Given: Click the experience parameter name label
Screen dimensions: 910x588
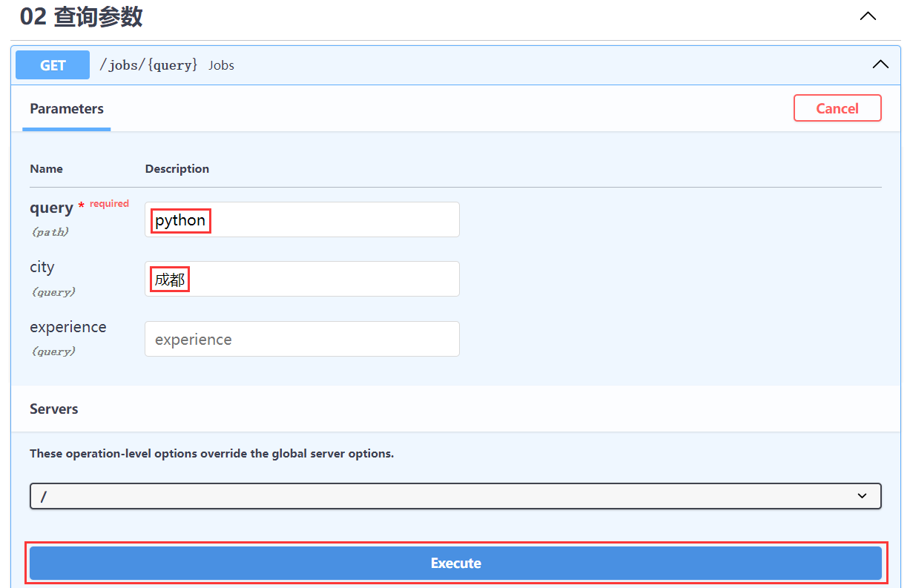Looking at the screenshot, I should pos(67,327).
